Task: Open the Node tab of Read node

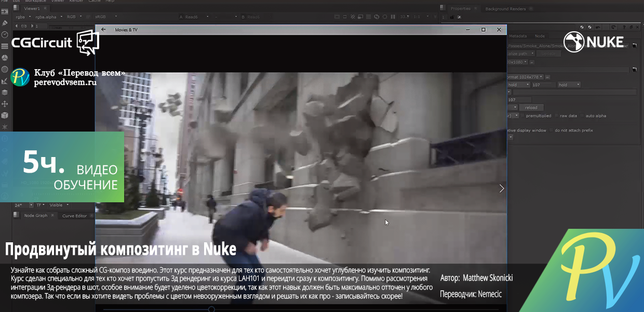Action: 540,36
